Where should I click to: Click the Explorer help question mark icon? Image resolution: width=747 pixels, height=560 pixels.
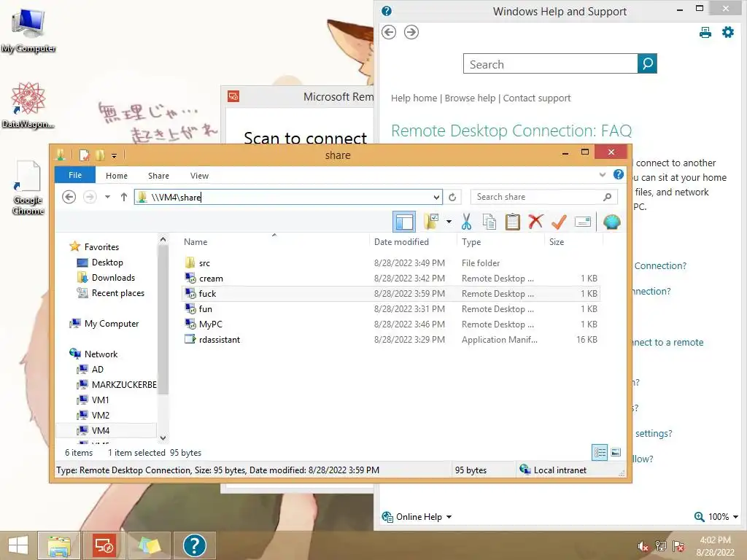point(619,174)
